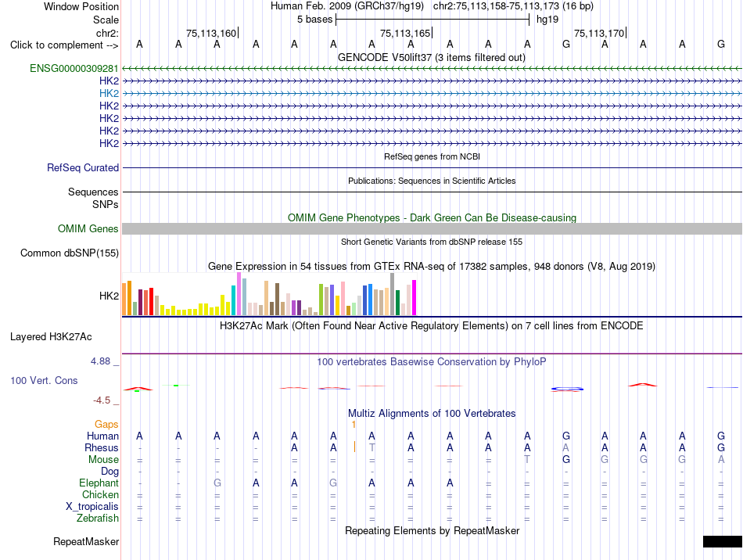Image resolution: width=743 pixels, height=560 pixels.
Task: Click the Multiz Alignments track title
Action: (432, 413)
